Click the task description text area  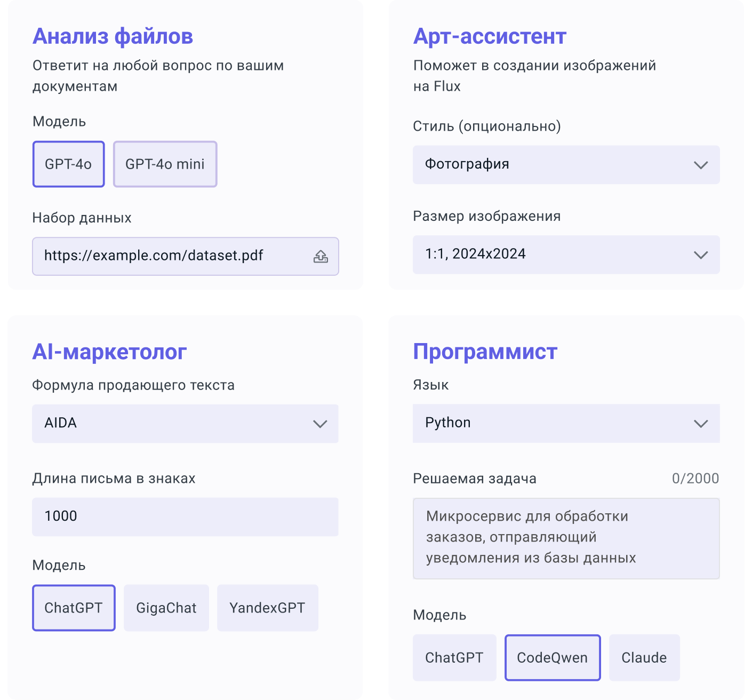tap(566, 538)
